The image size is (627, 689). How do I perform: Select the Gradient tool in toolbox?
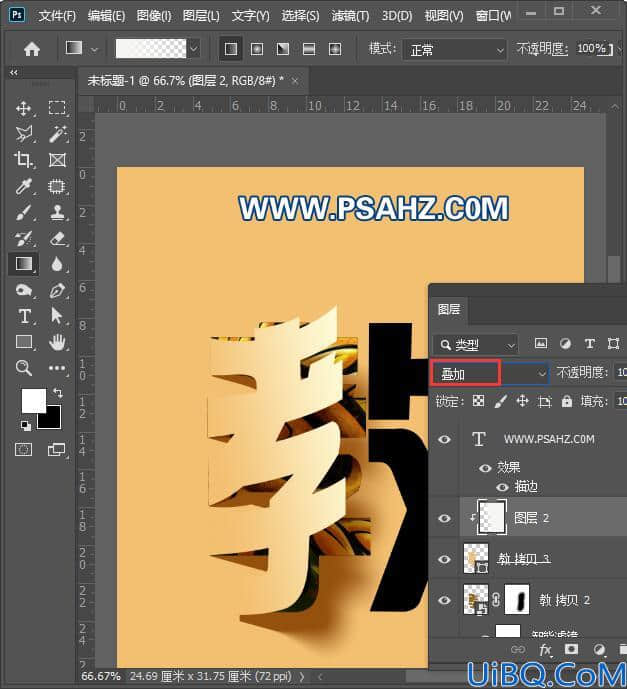click(x=23, y=264)
